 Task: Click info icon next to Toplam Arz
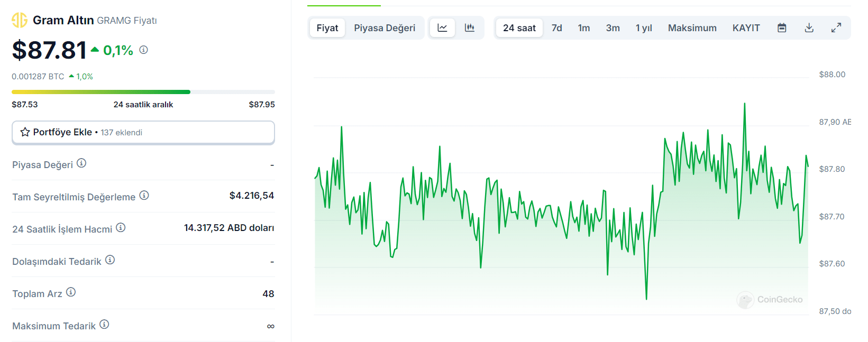coord(71,292)
